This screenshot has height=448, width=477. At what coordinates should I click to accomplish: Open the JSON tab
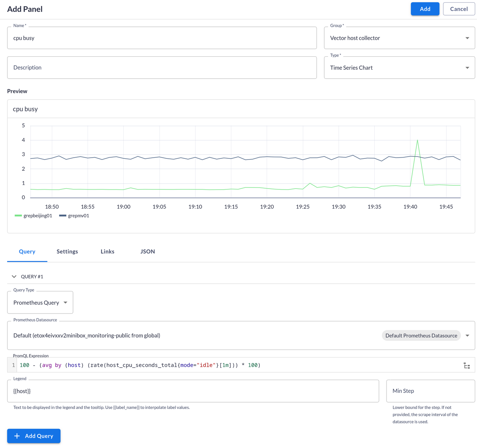(148, 252)
